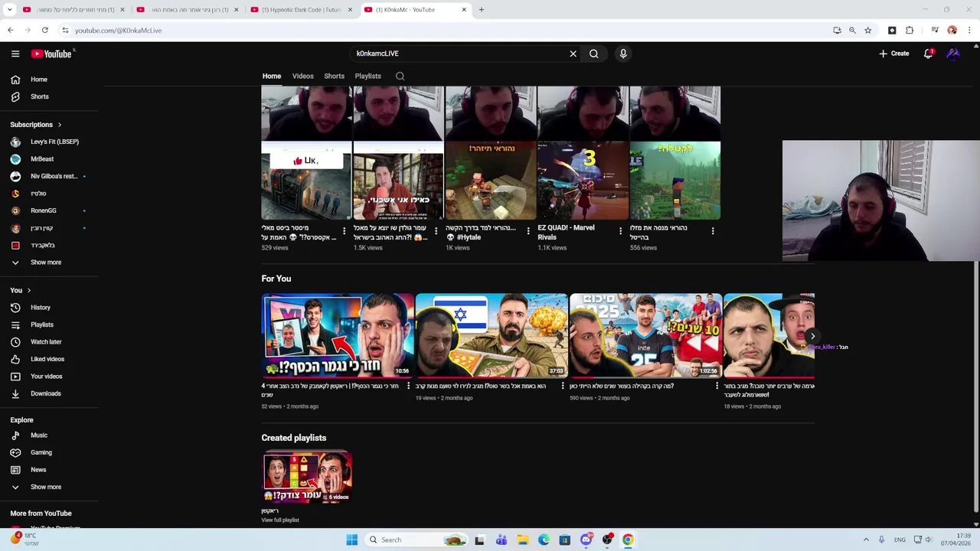980x551 pixels.
Task: Expand the Subscriptions section arrow
Action: click(x=59, y=125)
